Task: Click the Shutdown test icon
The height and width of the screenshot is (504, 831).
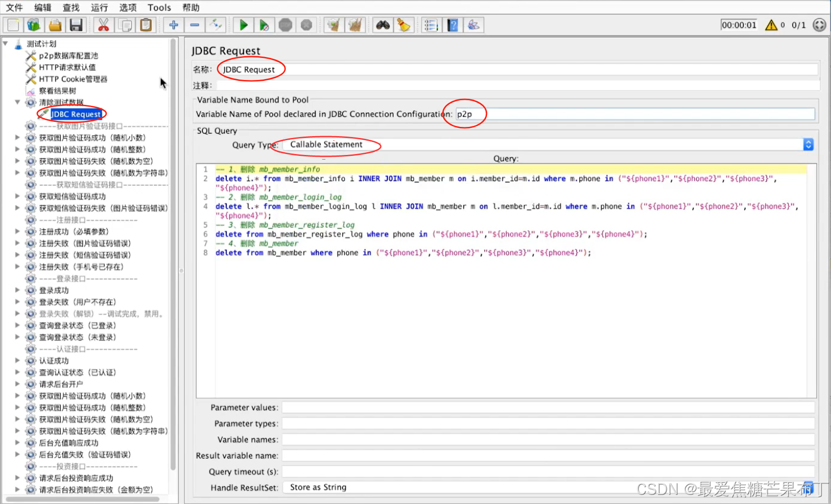Action: (307, 25)
